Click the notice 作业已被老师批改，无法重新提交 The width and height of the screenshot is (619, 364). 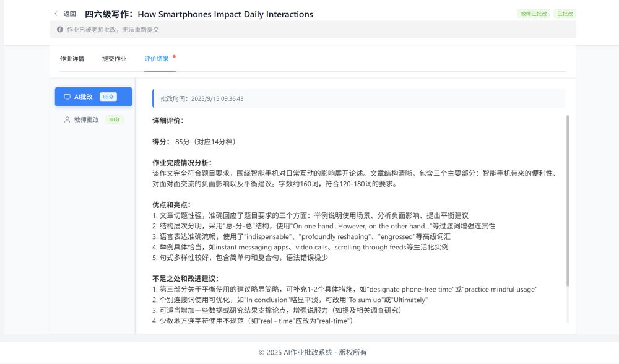pyautogui.click(x=113, y=30)
